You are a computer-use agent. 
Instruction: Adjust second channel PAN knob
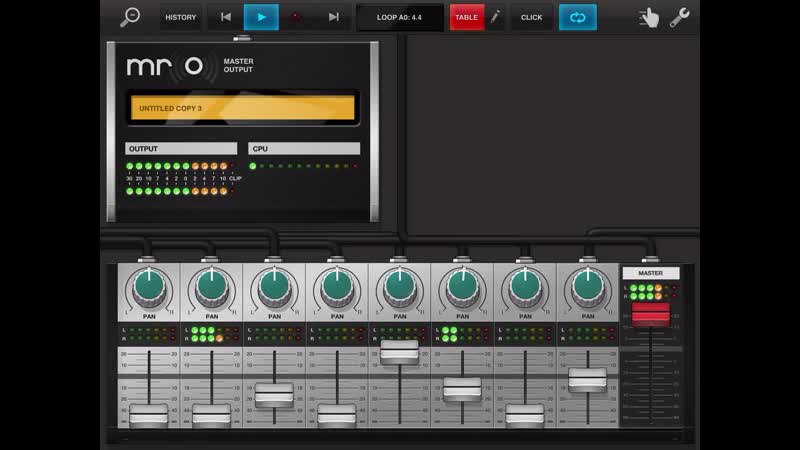click(212, 288)
